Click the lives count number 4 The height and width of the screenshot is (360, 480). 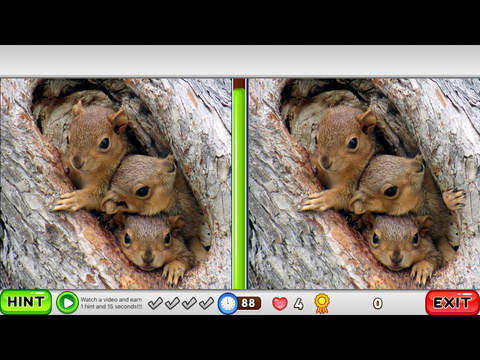(x=299, y=304)
